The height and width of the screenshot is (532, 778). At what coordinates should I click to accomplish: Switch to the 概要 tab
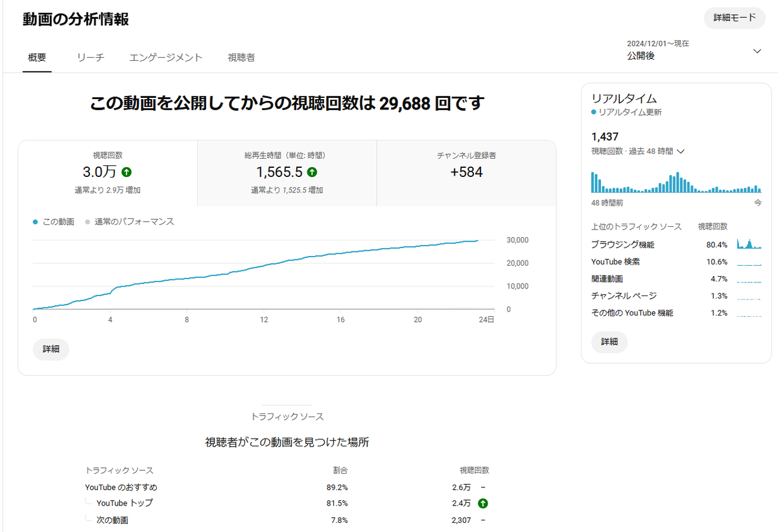(37, 57)
